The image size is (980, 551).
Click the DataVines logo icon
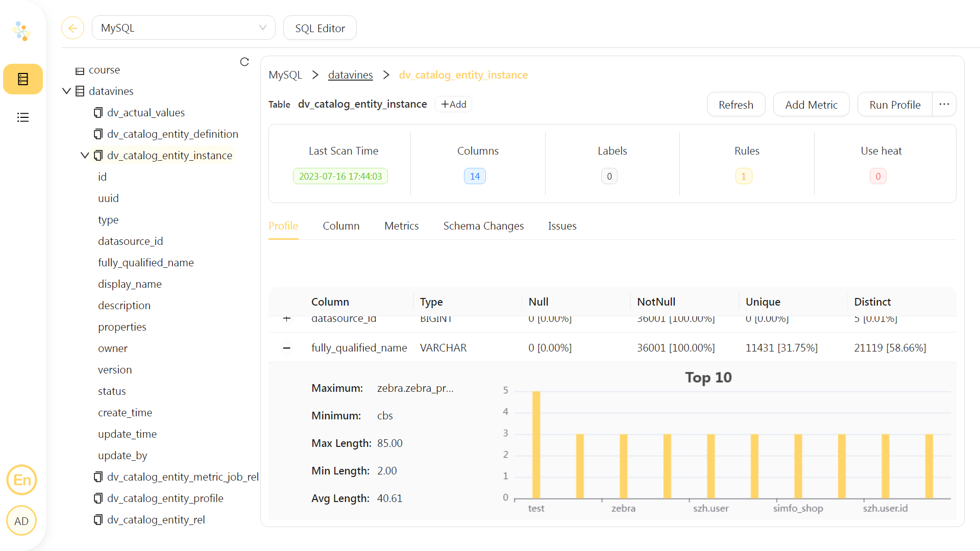(21, 31)
